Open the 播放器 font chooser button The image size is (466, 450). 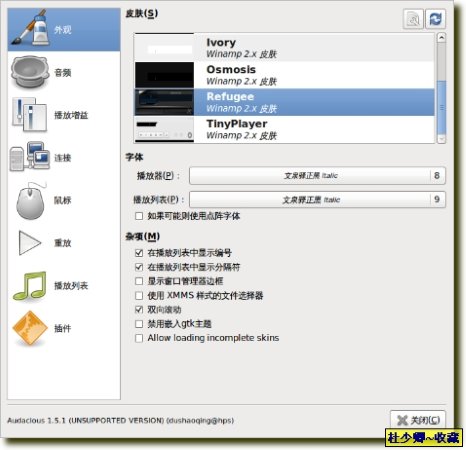point(317,176)
